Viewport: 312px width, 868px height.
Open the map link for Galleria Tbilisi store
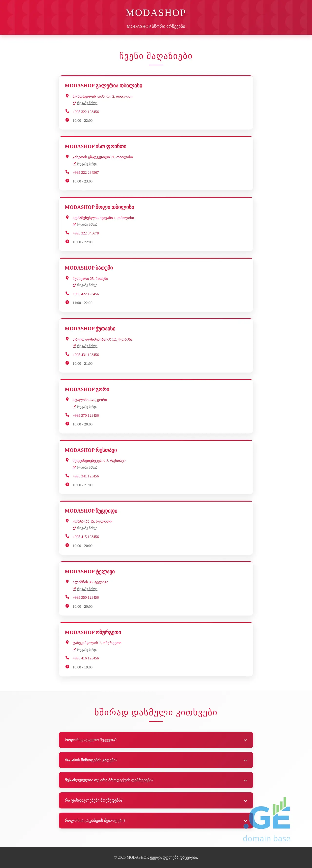tap(87, 103)
